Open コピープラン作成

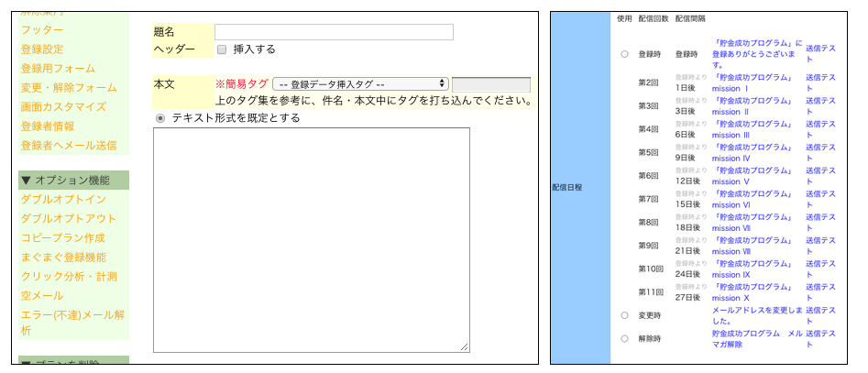coord(63,238)
